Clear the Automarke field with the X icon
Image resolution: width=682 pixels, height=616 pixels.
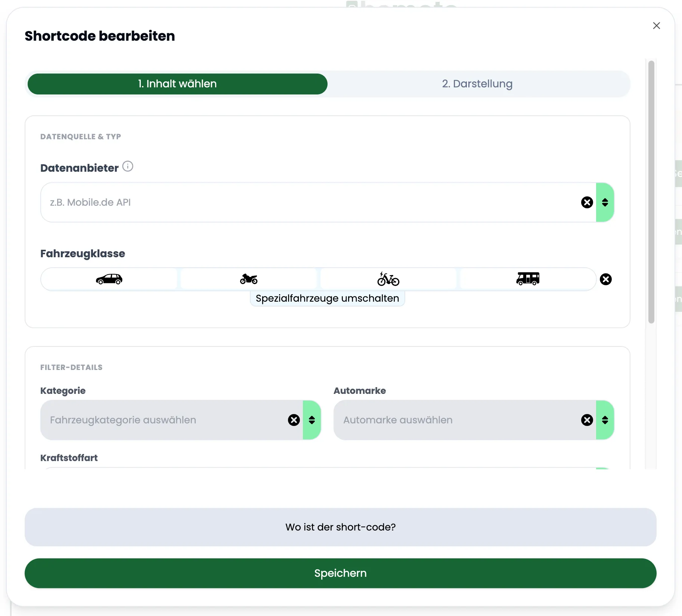tap(586, 420)
